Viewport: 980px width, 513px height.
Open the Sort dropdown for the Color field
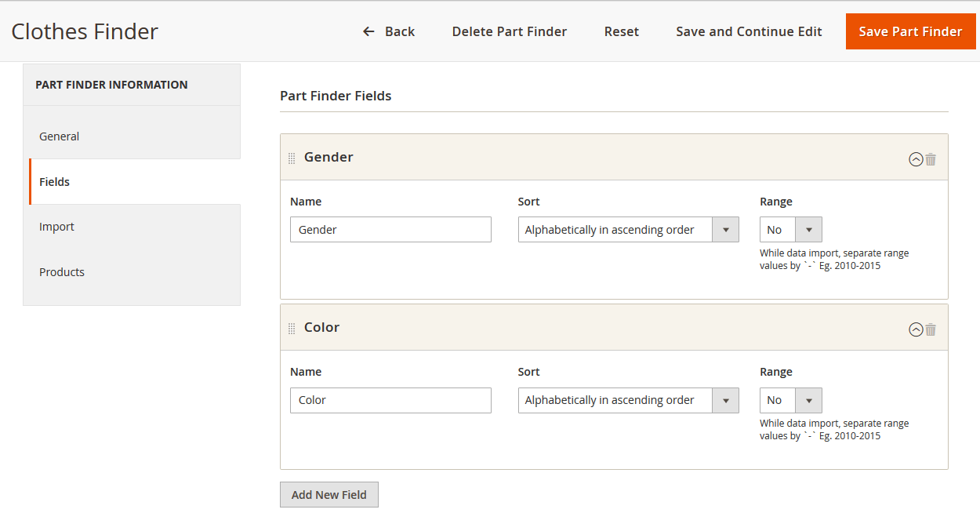725,400
